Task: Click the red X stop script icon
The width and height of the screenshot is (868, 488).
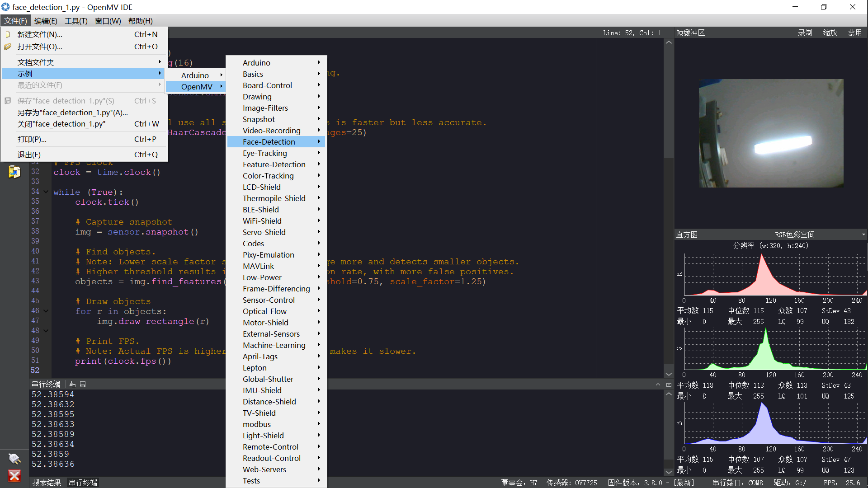Action: tap(14, 476)
